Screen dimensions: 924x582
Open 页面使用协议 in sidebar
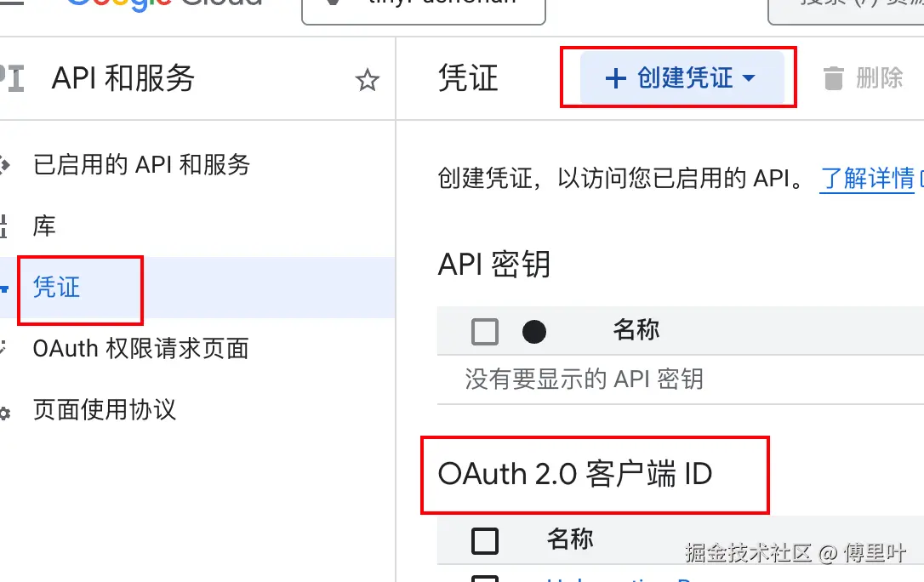105,410
